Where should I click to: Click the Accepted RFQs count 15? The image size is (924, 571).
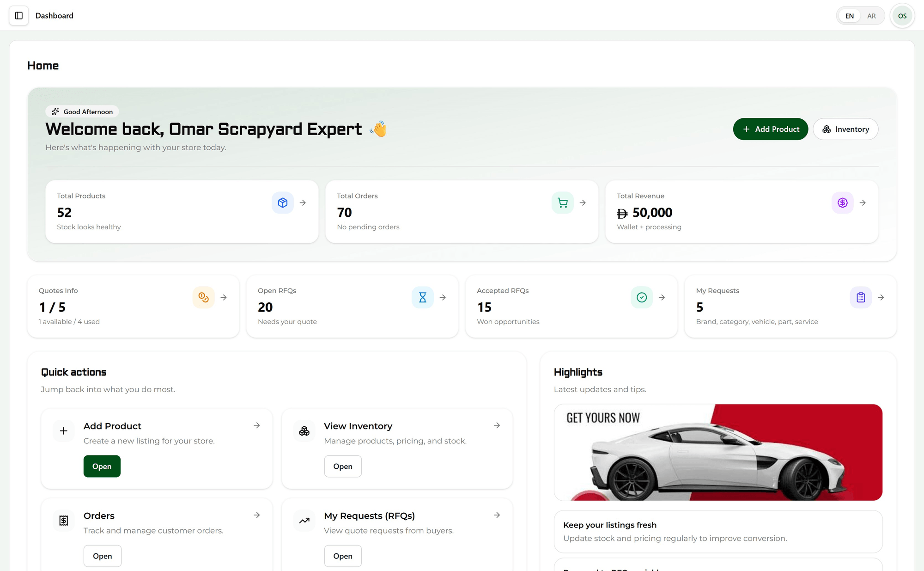tap(484, 307)
